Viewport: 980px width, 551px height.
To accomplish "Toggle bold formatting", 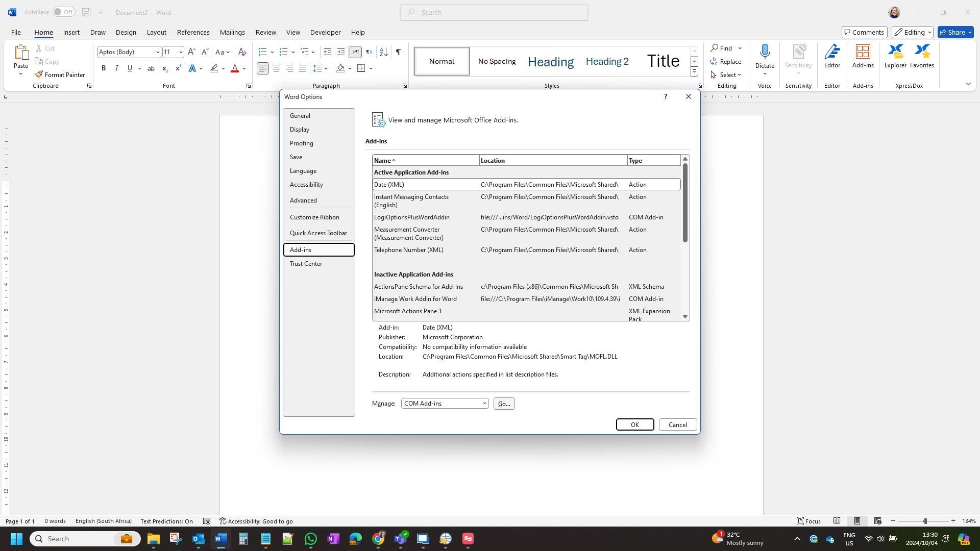I will (103, 68).
